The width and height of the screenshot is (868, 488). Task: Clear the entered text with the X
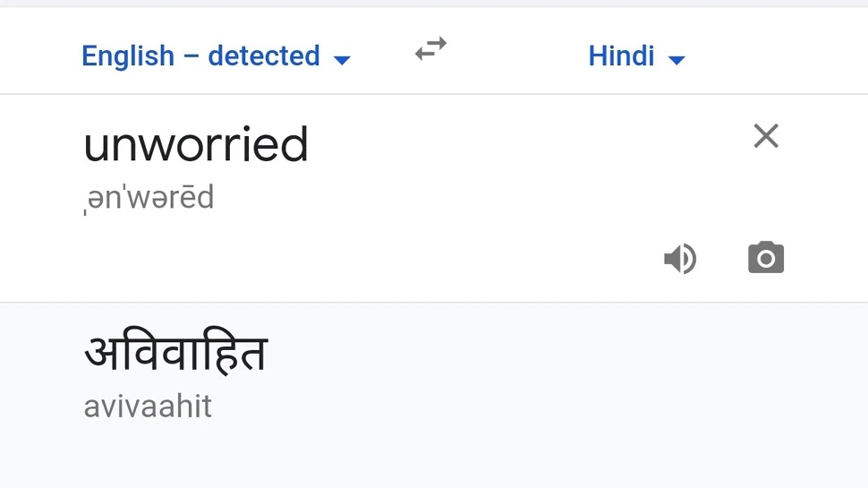click(x=766, y=136)
